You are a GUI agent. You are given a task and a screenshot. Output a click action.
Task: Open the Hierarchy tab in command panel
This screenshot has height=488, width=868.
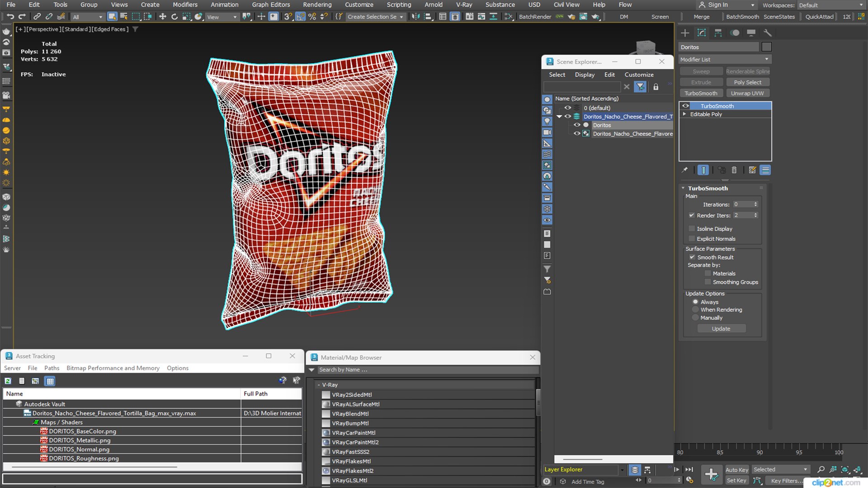(x=718, y=33)
